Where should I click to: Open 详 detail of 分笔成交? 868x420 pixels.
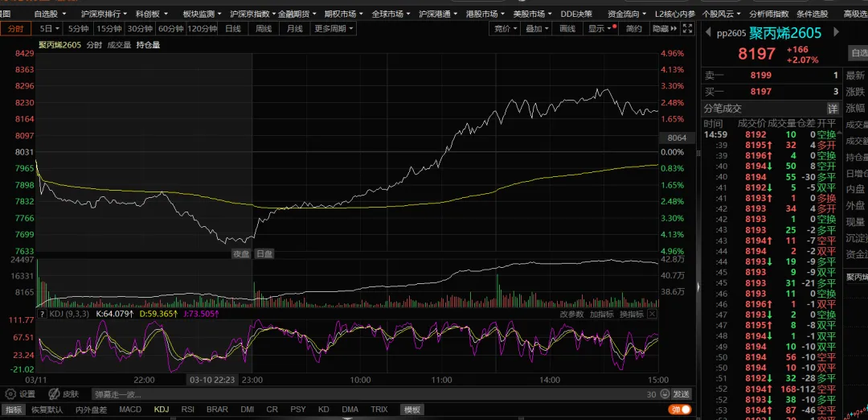coord(832,108)
